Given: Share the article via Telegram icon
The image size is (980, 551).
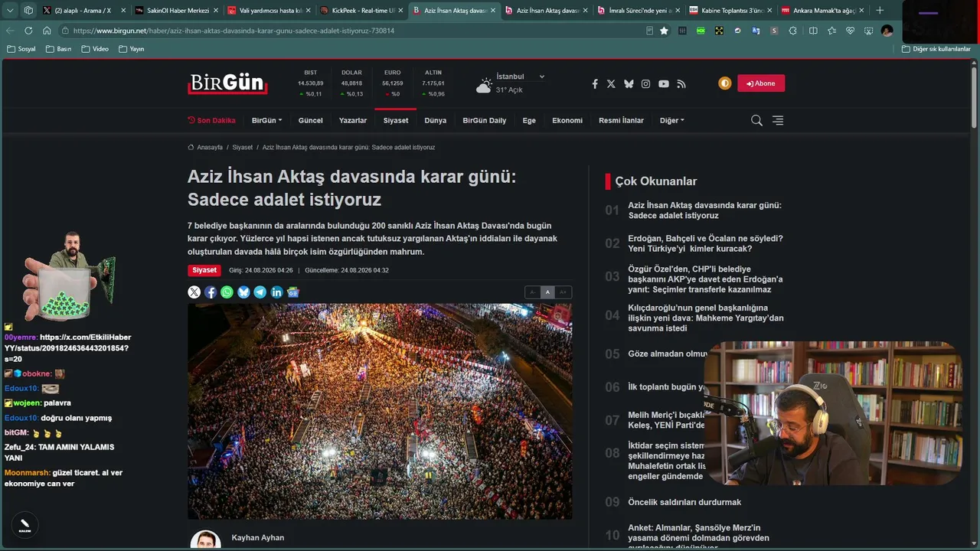Looking at the screenshot, I should pyautogui.click(x=260, y=292).
